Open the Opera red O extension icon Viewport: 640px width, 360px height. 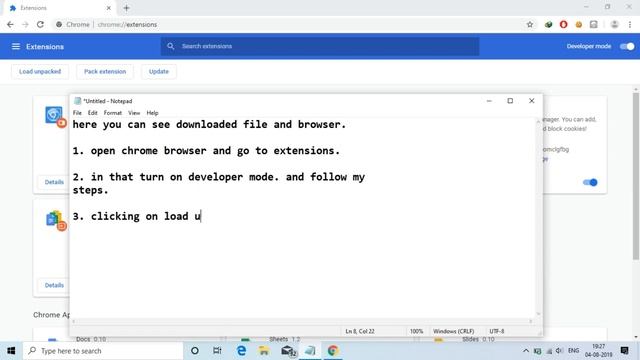pos(563,24)
